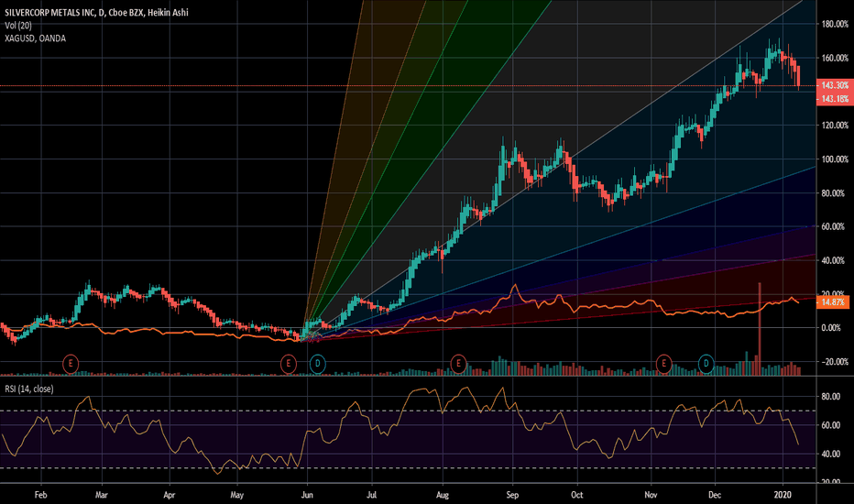The height and width of the screenshot is (504, 854).
Task: Click the 80.00% price axis label
Action: [x=833, y=192]
